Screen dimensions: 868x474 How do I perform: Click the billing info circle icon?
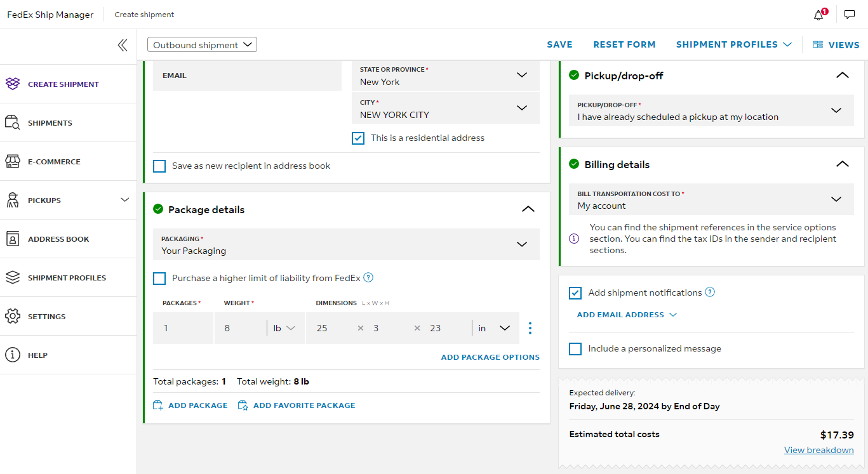pos(574,239)
